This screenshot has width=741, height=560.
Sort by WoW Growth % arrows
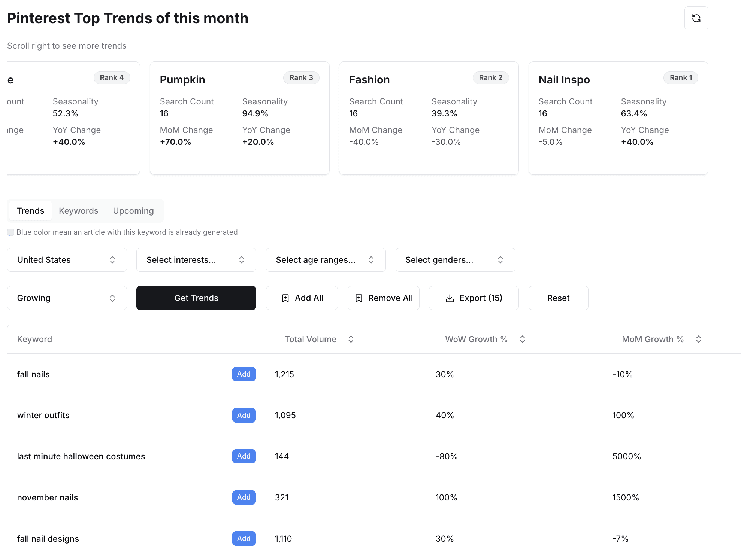point(522,339)
